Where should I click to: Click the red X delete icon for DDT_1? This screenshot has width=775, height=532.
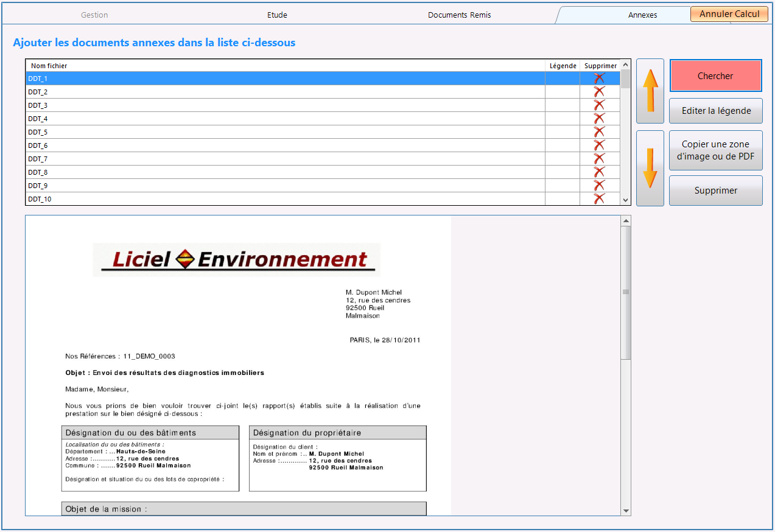point(600,78)
